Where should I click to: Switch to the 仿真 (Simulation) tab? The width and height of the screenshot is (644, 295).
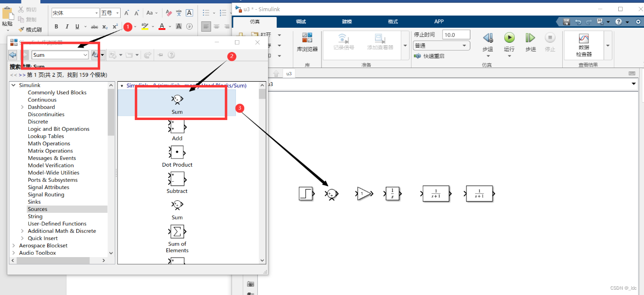(x=255, y=22)
